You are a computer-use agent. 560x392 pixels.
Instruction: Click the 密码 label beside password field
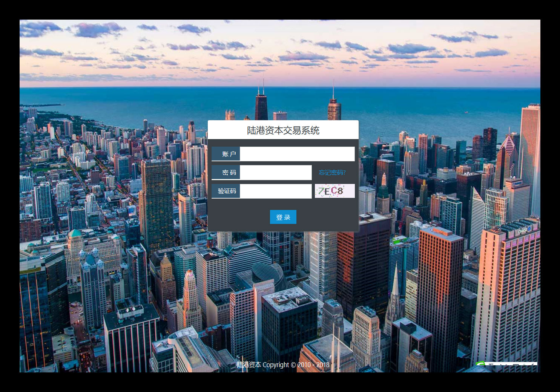coord(226,172)
